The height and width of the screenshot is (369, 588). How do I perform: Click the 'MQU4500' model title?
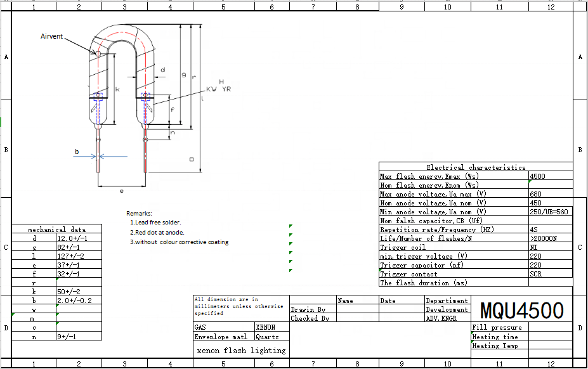[522, 310]
